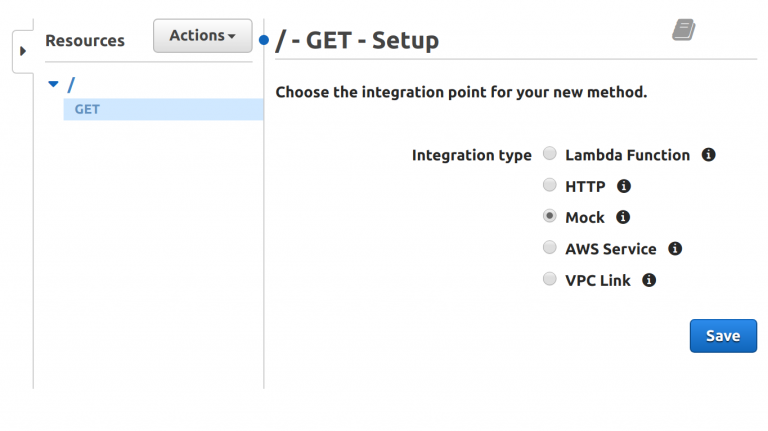Screen dimensions: 768x431
Task: Click info icon next to HTTP
Action: [x=624, y=186]
